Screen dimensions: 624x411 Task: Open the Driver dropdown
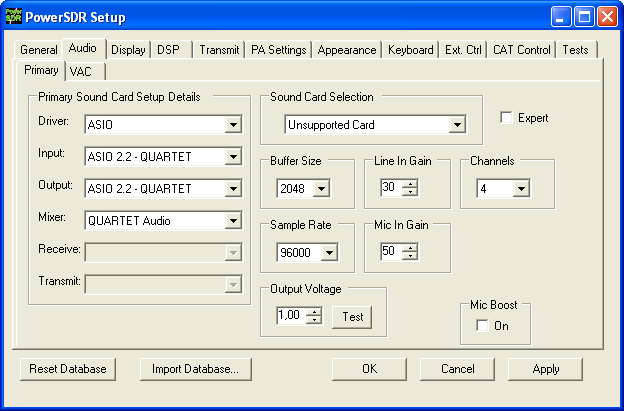pyautogui.click(x=233, y=125)
